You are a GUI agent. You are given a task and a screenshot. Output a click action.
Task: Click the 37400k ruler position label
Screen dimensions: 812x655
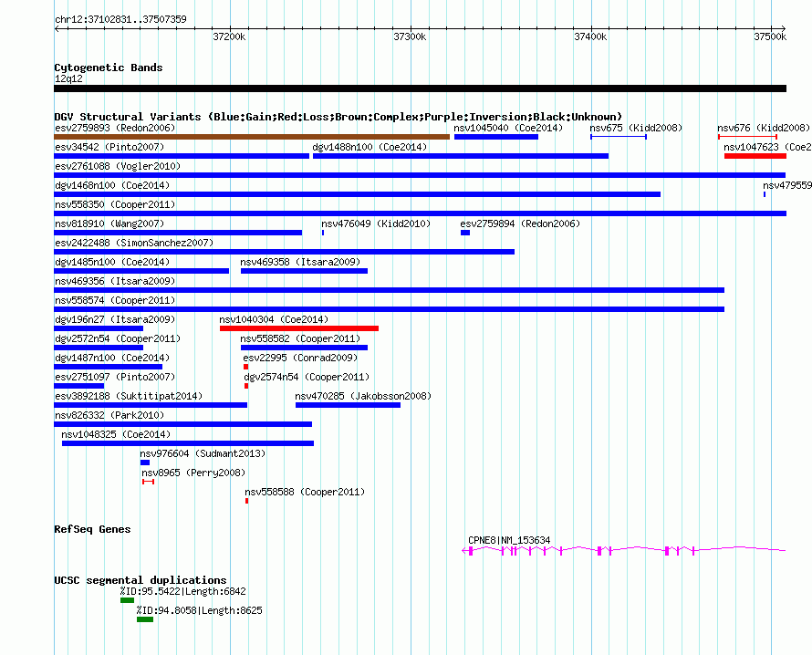[590, 36]
